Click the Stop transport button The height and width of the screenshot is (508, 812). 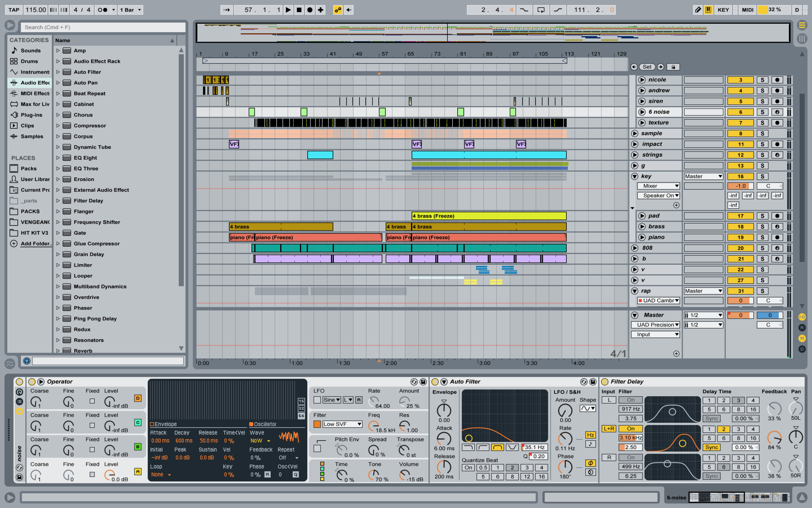pos(299,10)
